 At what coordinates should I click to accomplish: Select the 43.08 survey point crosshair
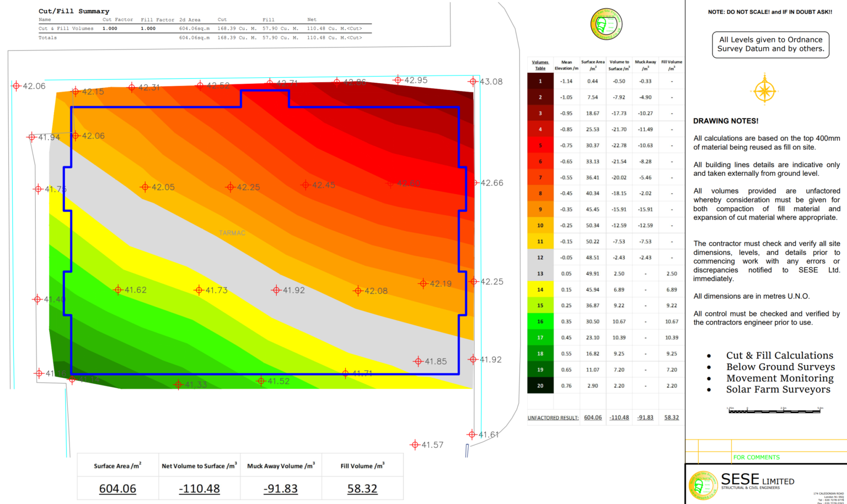473,82
